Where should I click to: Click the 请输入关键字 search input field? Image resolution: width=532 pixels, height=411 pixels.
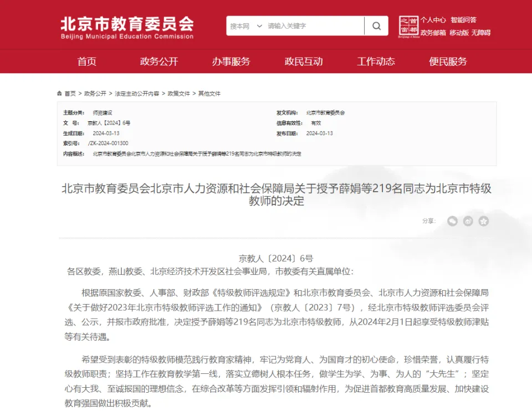click(x=314, y=26)
